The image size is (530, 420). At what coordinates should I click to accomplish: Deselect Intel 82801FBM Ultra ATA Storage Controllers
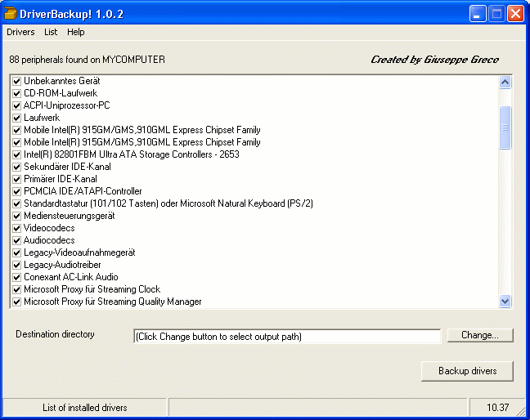point(16,155)
